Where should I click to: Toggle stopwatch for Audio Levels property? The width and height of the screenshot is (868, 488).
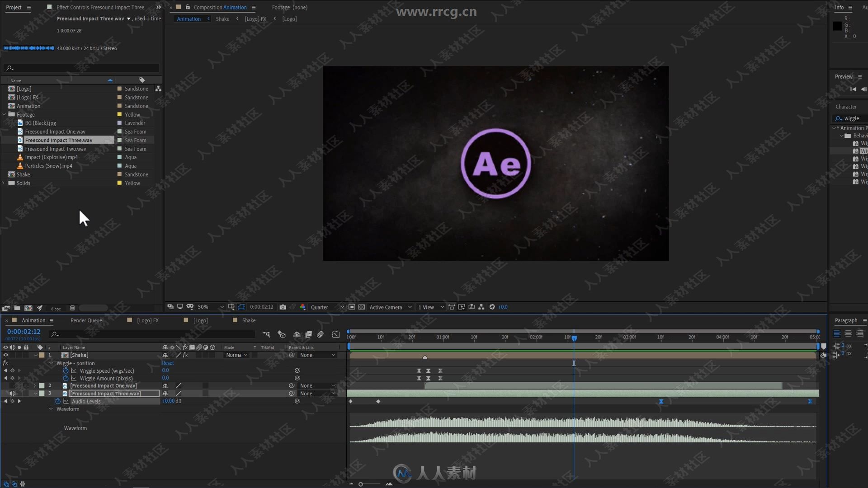click(58, 401)
